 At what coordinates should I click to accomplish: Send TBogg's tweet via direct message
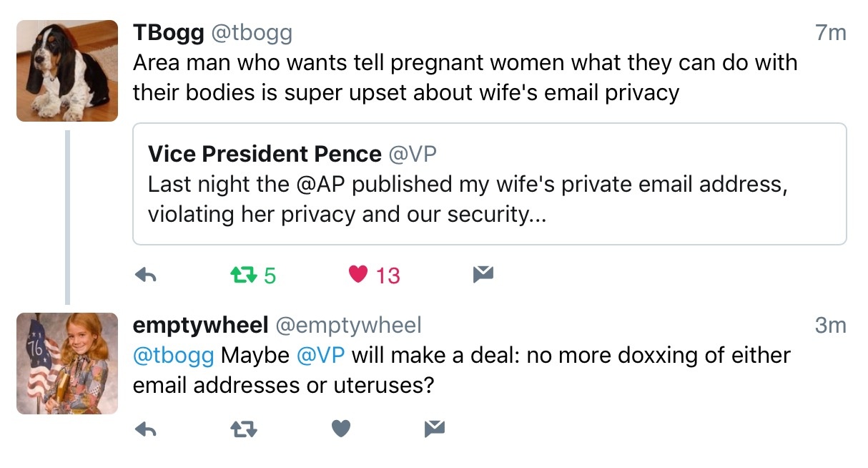483,274
